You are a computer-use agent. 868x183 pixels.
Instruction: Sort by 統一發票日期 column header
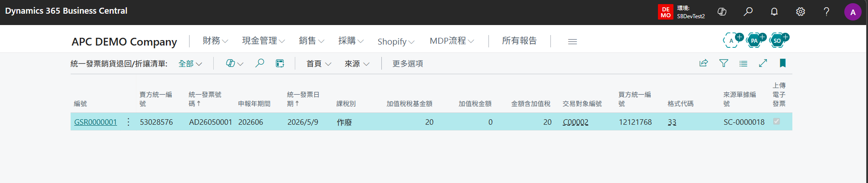[x=303, y=99]
